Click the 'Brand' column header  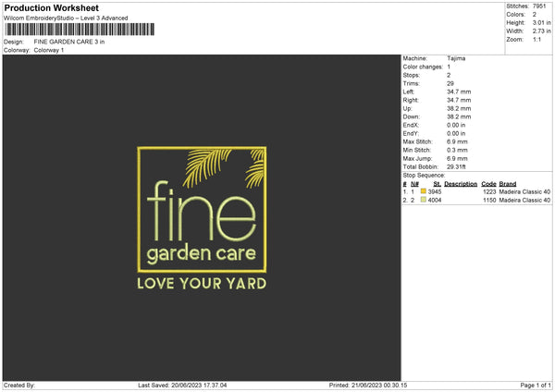[x=508, y=184]
